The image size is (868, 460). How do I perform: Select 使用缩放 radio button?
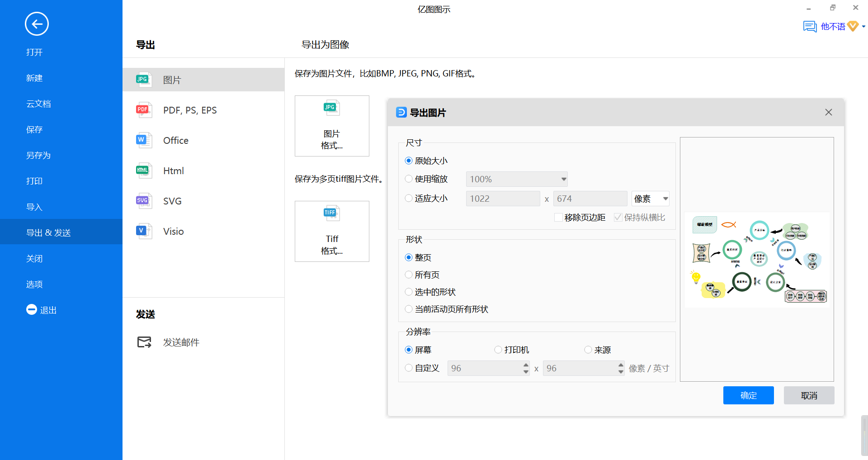[x=409, y=179]
